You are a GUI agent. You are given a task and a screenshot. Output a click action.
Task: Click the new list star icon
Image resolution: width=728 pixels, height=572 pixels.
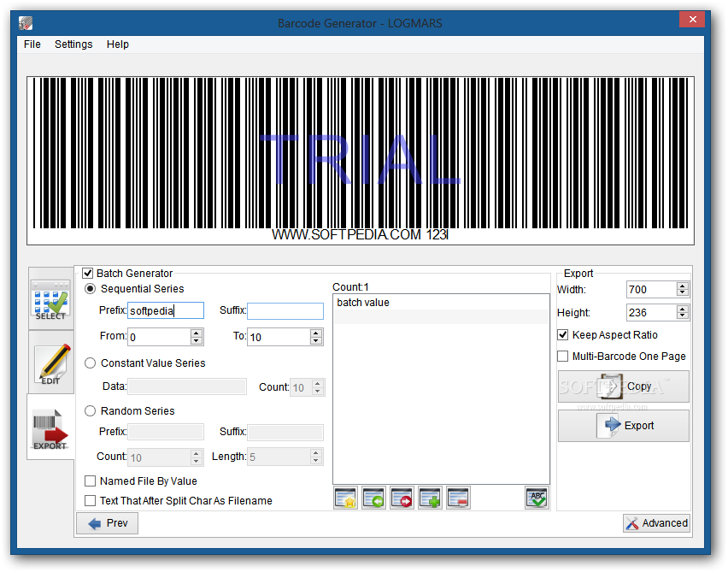pyautogui.click(x=345, y=498)
